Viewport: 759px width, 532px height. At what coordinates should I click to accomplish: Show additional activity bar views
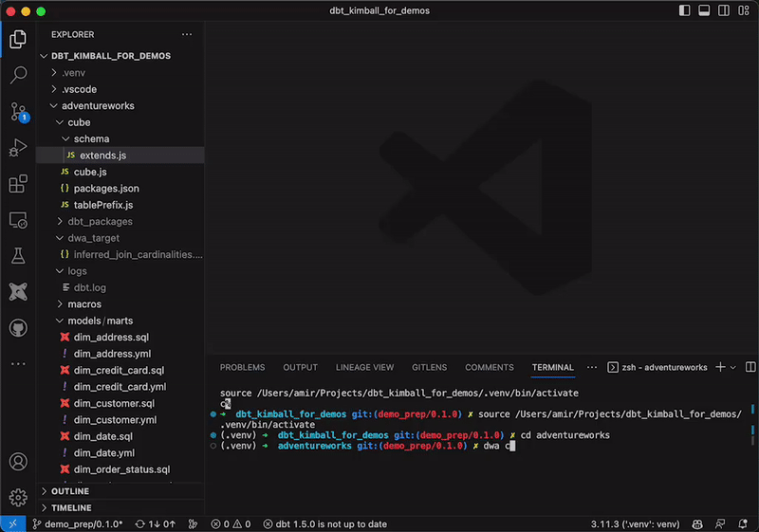coord(18,364)
